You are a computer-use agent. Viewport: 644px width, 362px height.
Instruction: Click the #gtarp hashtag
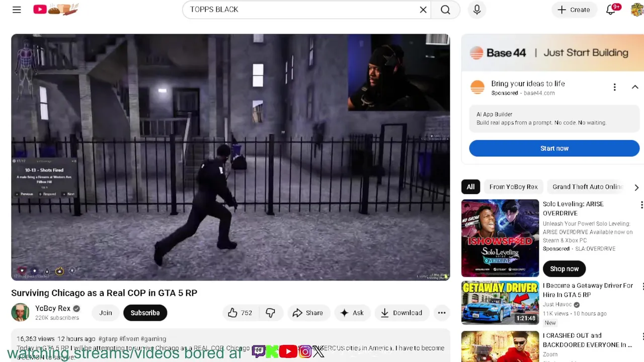tap(108, 339)
